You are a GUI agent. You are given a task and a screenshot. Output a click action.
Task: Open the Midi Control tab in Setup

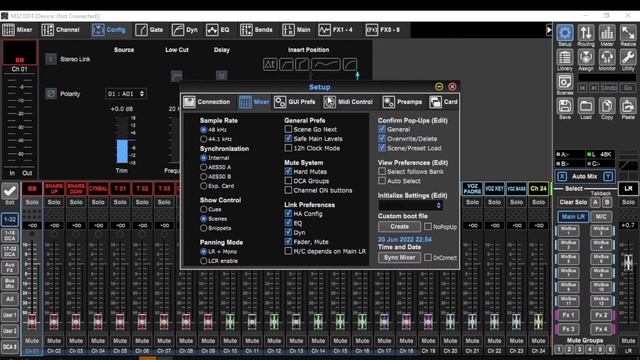point(348,102)
